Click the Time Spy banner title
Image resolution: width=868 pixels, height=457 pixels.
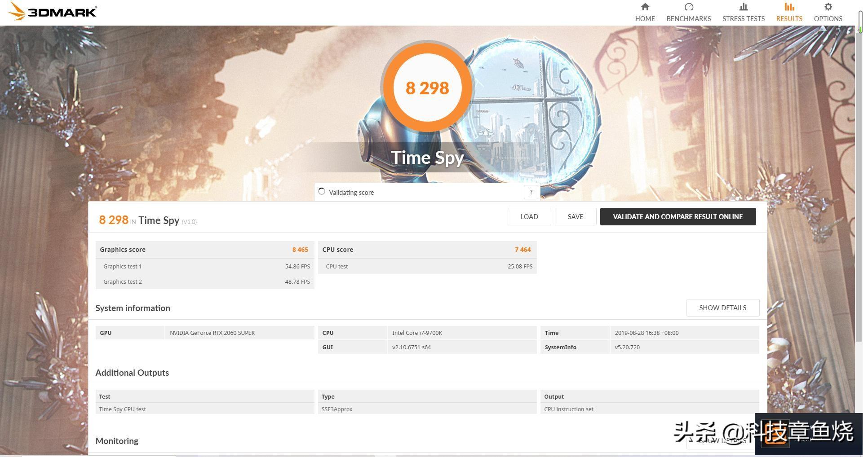pos(427,158)
